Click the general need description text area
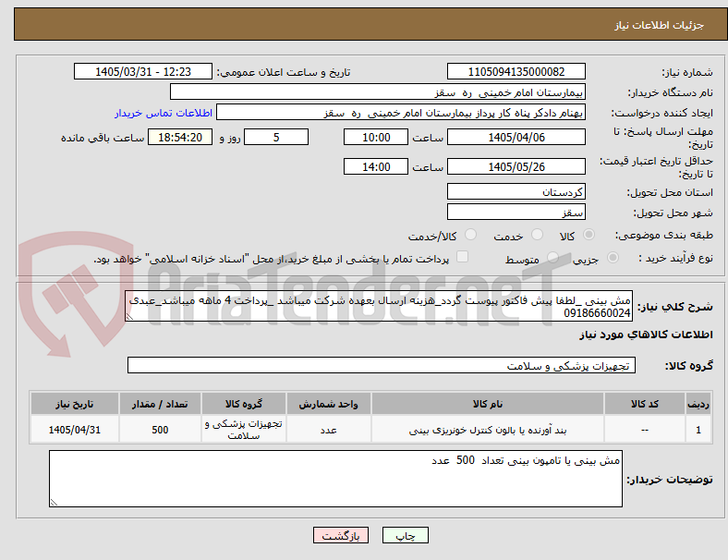Image resolution: width=728 pixels, height=560 pixels. pyautogui.click(x=379, y=306)
